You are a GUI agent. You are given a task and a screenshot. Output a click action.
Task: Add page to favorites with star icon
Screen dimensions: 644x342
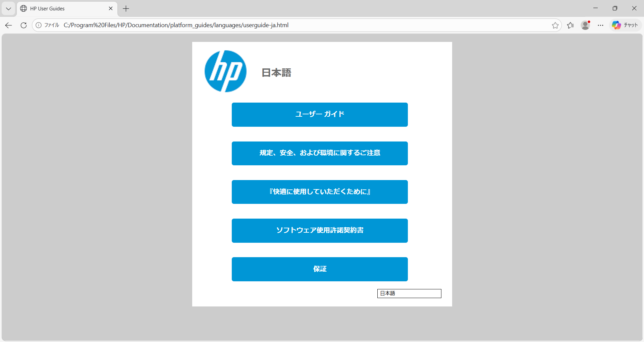[555, 25]
